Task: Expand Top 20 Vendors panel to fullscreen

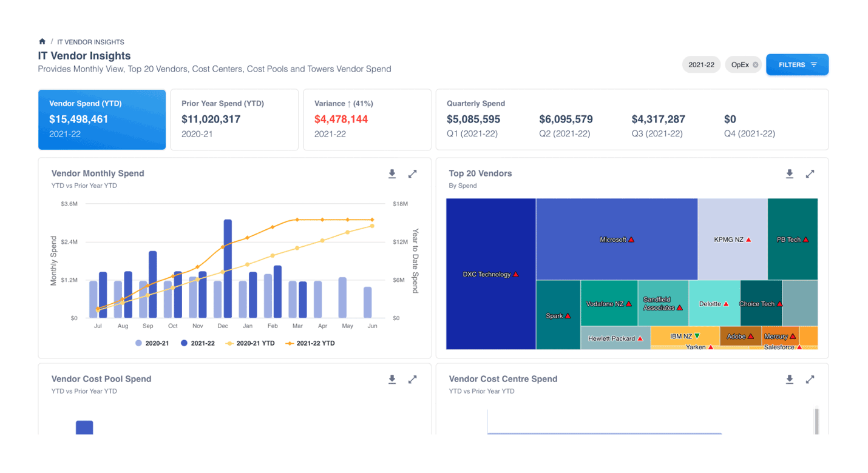Action: pyautogui.click(x=810, y=174)
